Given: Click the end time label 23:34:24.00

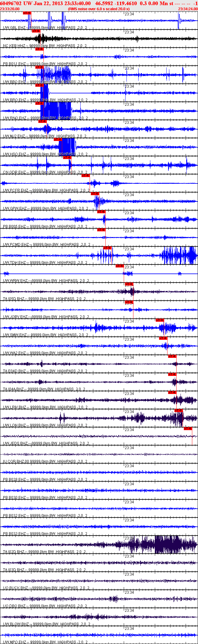Looking at the screenshot, I should pos(188,9).
